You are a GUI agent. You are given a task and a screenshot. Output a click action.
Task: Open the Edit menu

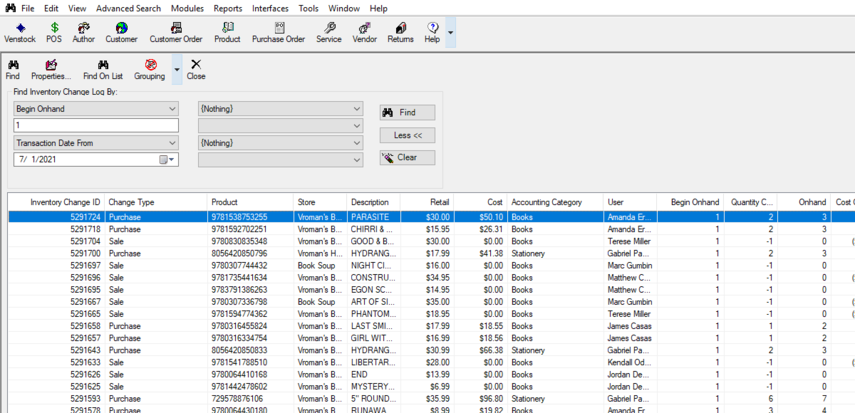point(51,8)
